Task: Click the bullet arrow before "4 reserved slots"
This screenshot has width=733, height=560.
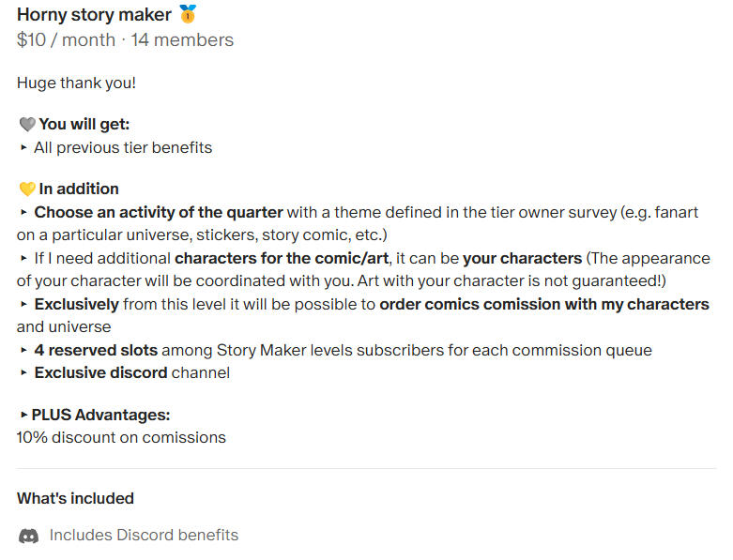Action: click(23, 351)
